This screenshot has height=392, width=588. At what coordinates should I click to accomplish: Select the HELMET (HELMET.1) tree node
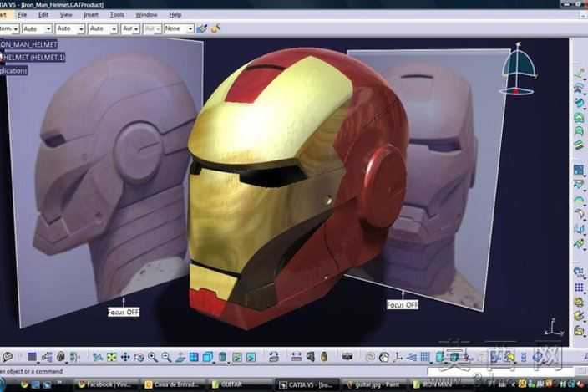[x=33, y=57]
